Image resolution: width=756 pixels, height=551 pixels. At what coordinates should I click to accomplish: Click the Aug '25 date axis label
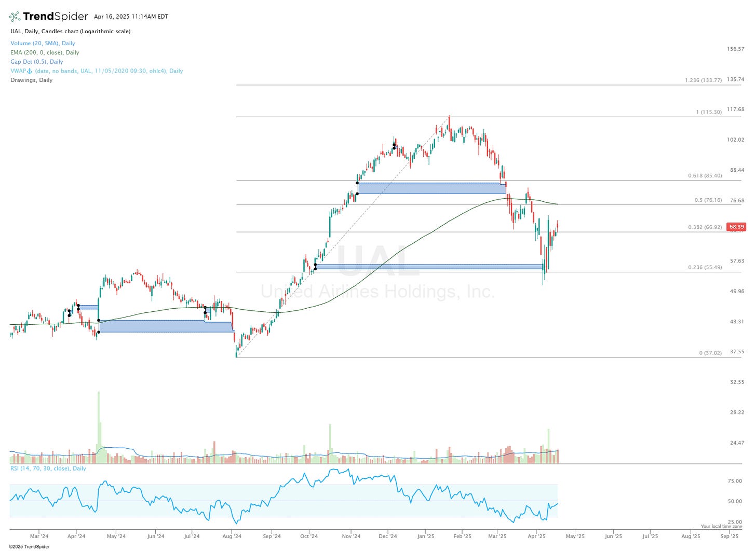click(690, 536)
